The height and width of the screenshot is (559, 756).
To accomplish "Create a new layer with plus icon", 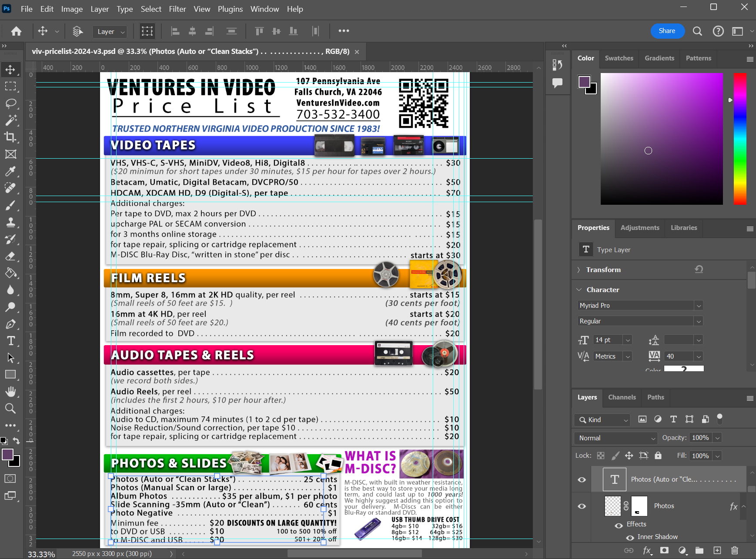I will [717, 550].
